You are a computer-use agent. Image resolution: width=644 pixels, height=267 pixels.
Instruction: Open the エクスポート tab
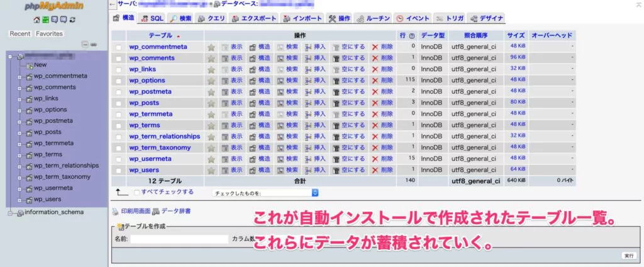coord(255,18)
